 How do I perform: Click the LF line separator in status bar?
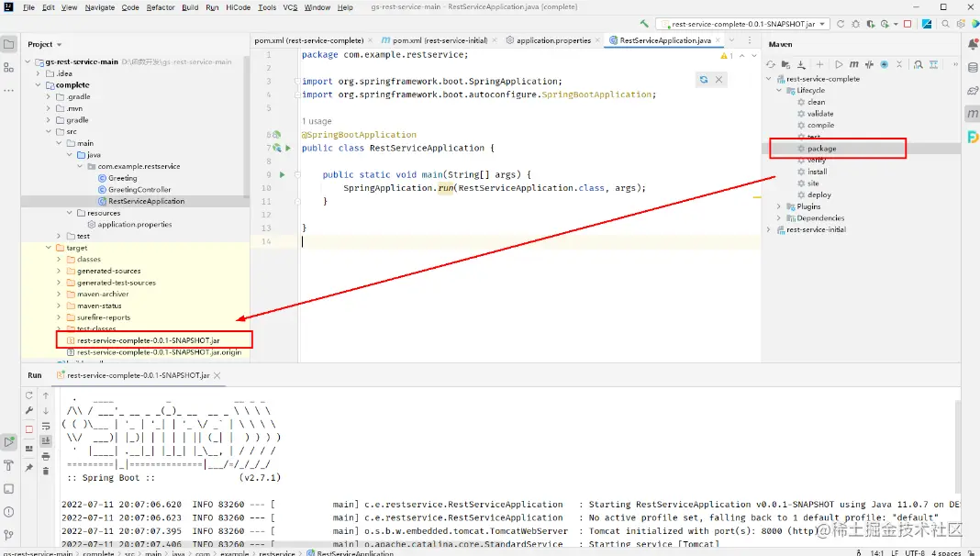coord(895,553)
